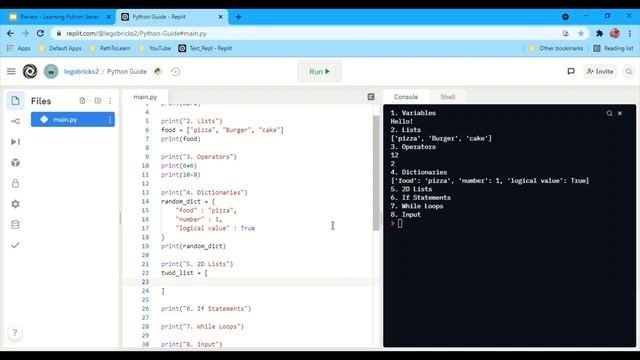Open the YouTube bookmark folder
The height and width of the screenshot is (360, 640).
[155, 48]
